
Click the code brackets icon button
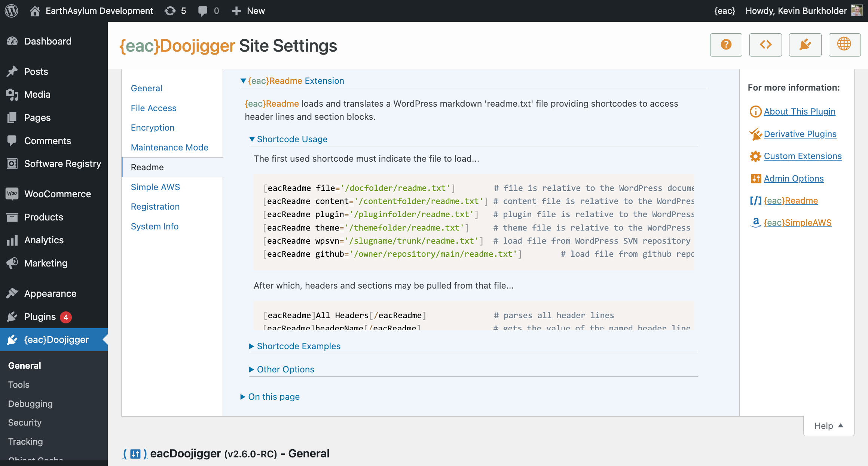(x=765, y=45)
